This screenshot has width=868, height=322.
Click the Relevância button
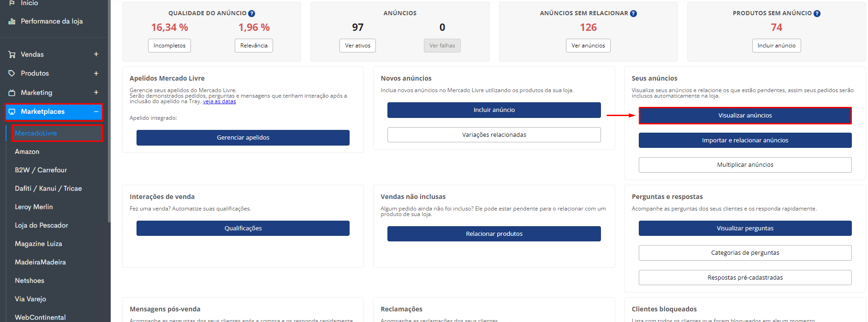tap(254, 46)
